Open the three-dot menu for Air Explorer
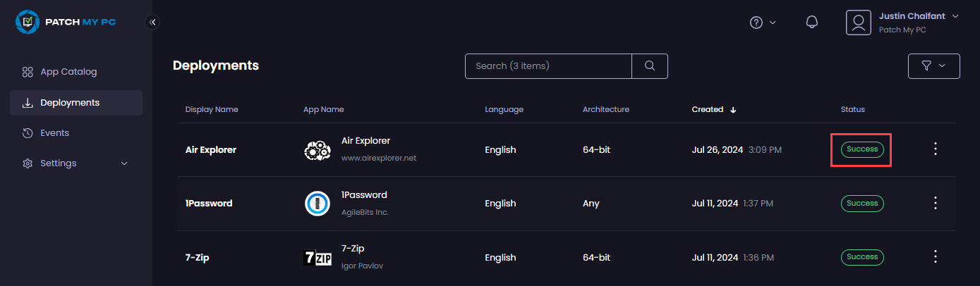The width and height of the screenshot is (980, 286). pyautogui.click(x=936, y=149)
